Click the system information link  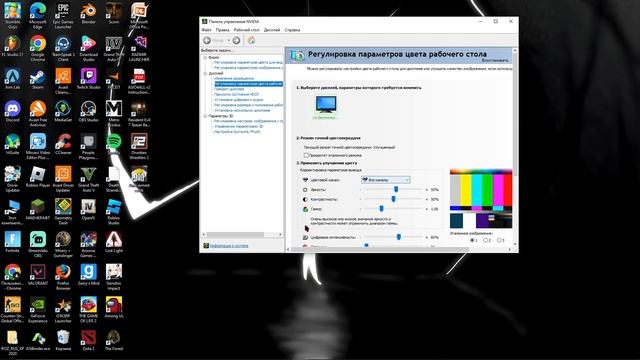pyautogui.click(x=229, y=246)
